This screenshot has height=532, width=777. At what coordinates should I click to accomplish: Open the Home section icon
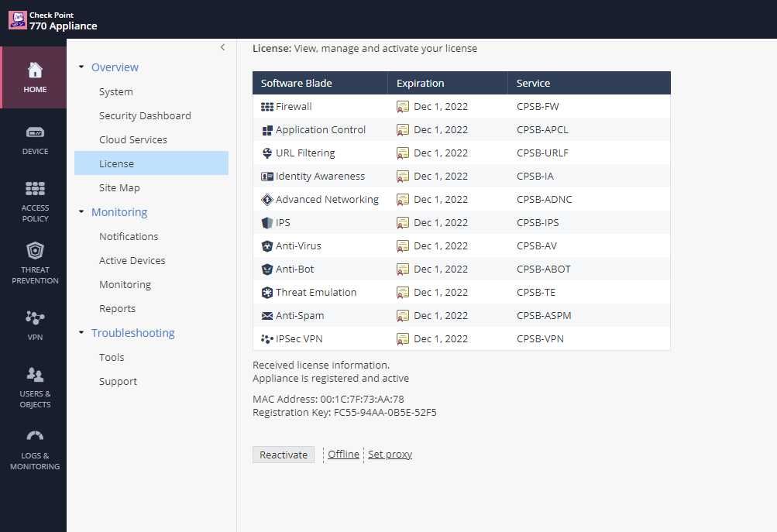pyautogui.click(x=35, y=70)
